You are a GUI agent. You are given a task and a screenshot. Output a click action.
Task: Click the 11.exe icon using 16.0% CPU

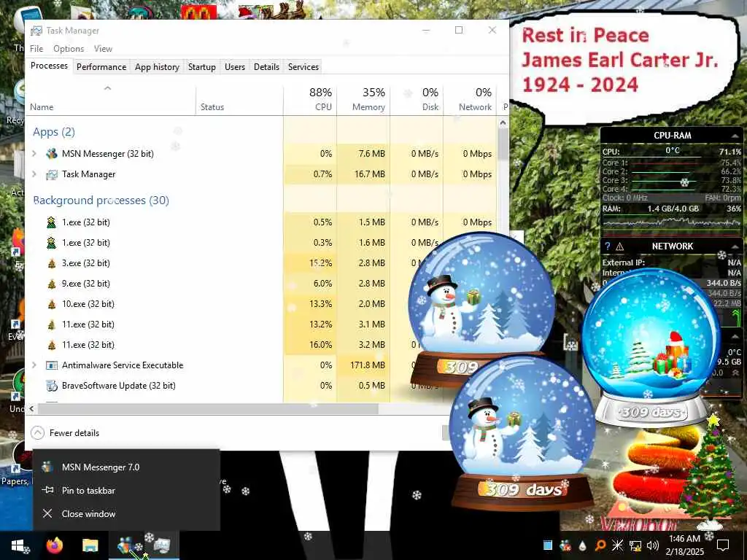coord(52,345)
